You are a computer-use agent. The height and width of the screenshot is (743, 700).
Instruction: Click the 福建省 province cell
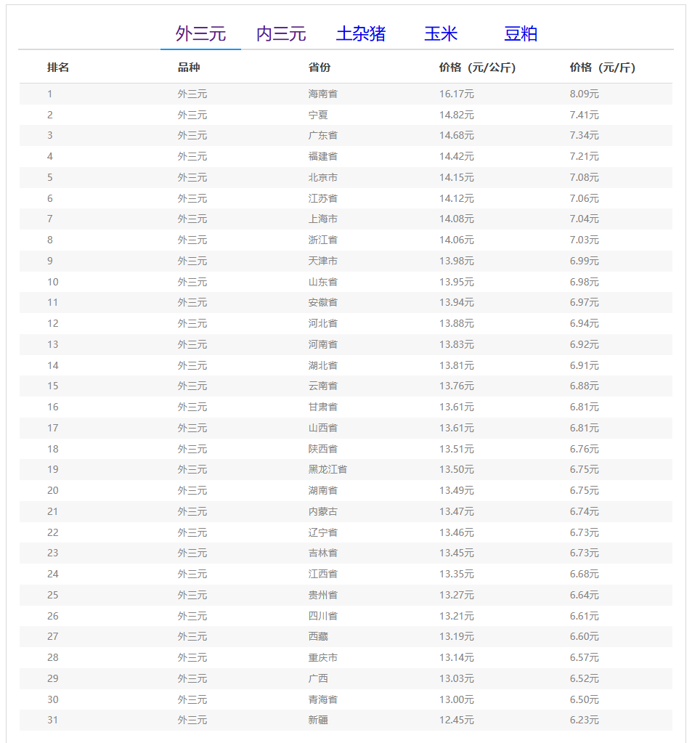point(323,156)
